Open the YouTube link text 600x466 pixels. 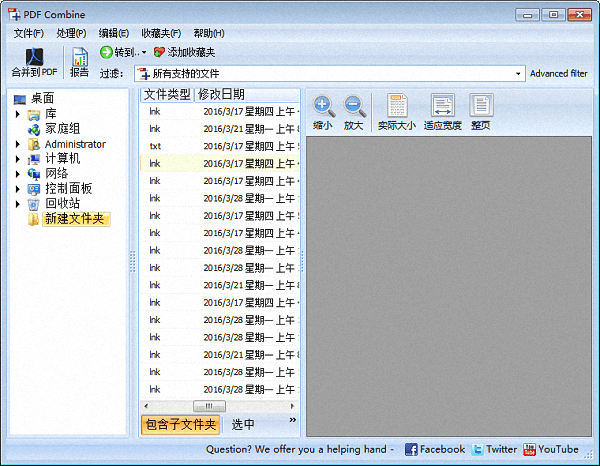click(558, 449)
